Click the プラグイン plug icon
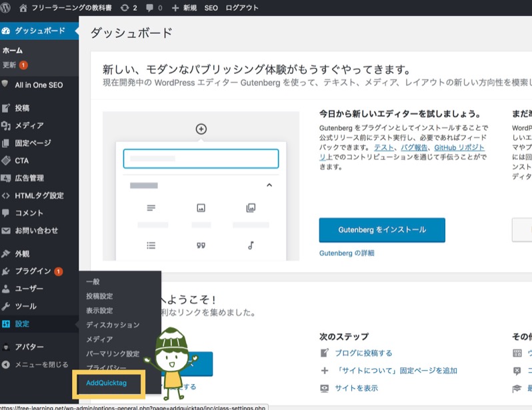Image resolution: width=532 pixels, height=410 pixels. click(5, 271)
